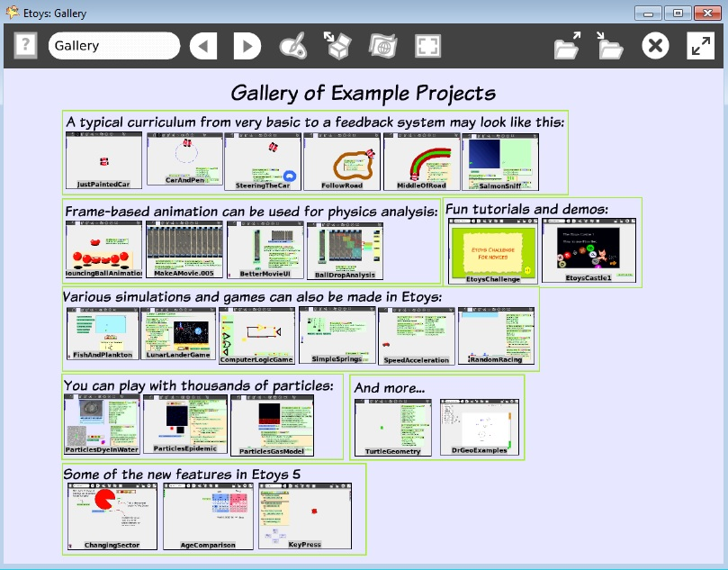Open the BetterMovieUI project thumbnail
The image size is (728, 570).
[265, 250]
